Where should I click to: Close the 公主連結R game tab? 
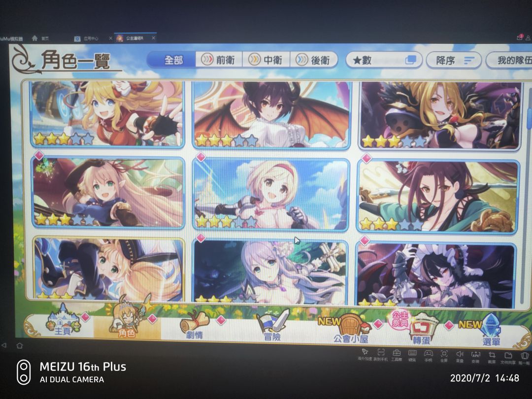(153, 37)
